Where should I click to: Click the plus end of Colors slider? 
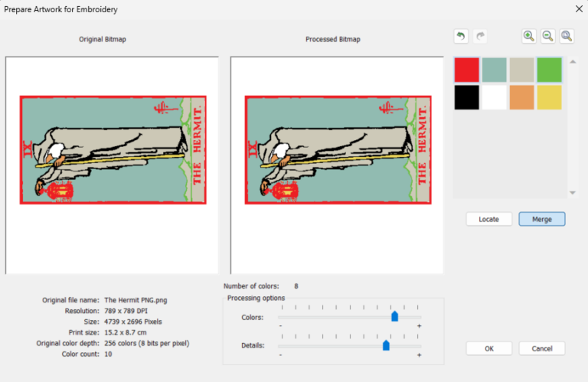[x=420, y=326]
